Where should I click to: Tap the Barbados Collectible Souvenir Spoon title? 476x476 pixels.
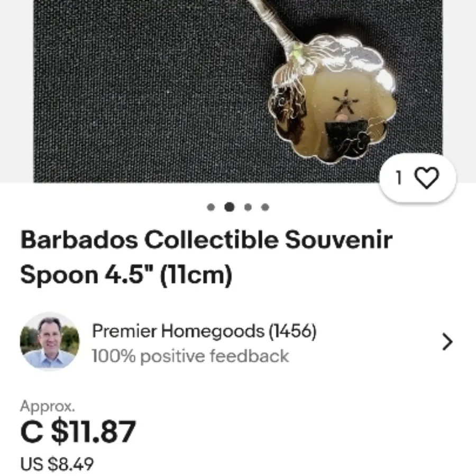tap(206, 257)
